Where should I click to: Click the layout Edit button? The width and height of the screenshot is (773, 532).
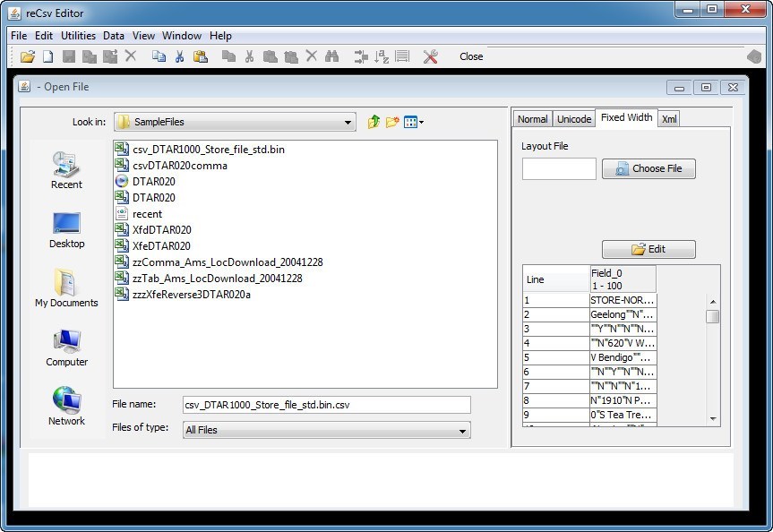648,249
